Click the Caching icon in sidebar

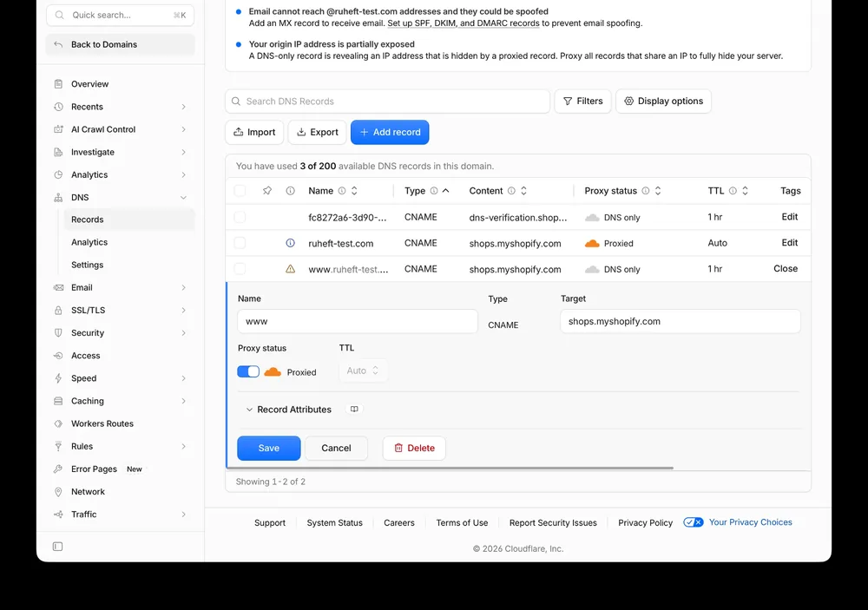coord(58,401)
